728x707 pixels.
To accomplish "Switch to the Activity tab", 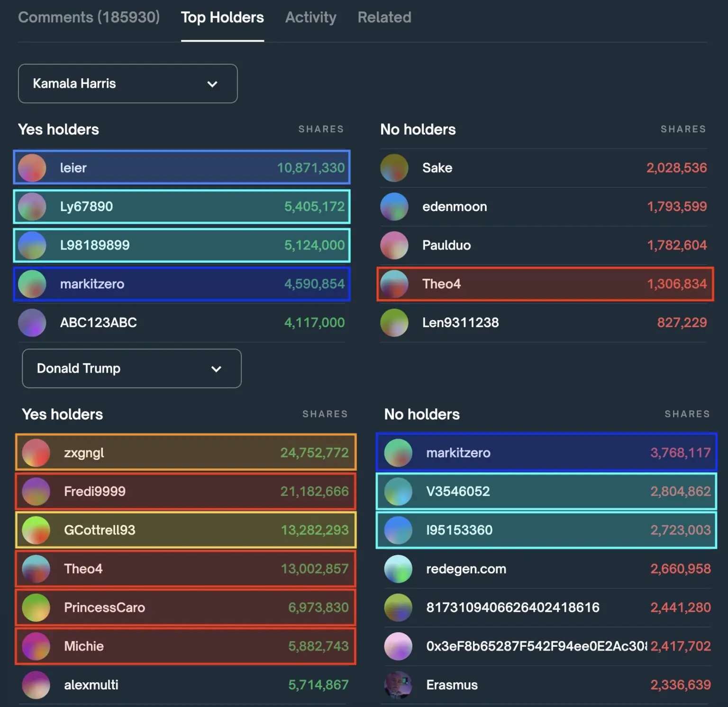I will click(310, 18).
